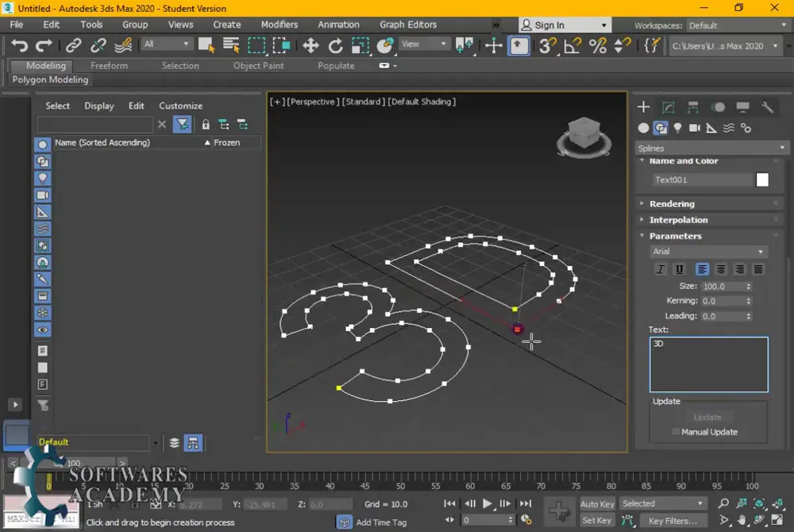Toggle underline text style
Screen dimensions: 794x532
click(x=679, y=269)
